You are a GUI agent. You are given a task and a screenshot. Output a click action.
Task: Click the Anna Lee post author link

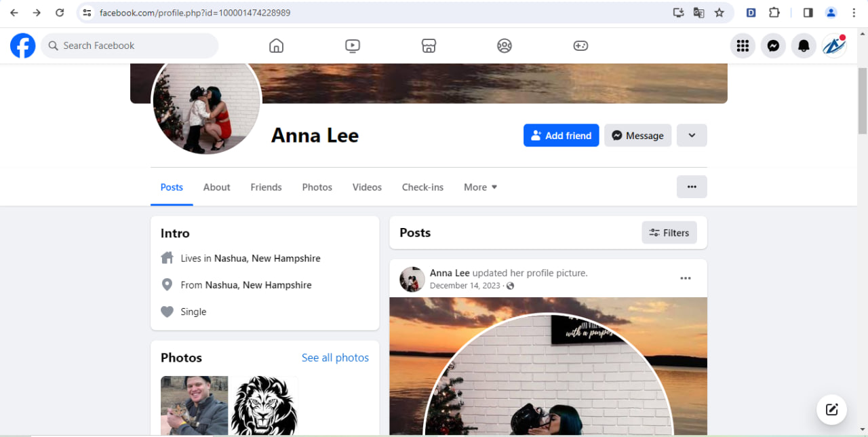pyautogui.click(x=450, y=273)
